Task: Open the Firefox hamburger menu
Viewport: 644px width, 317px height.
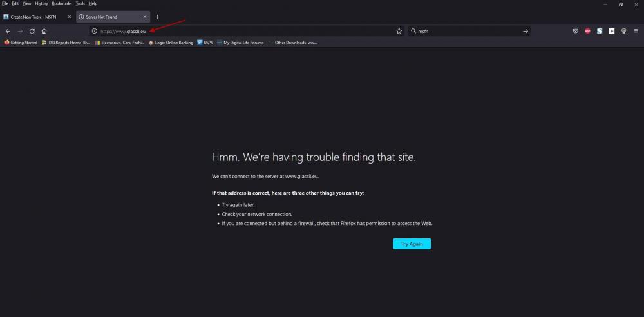Action: point(636,31)
